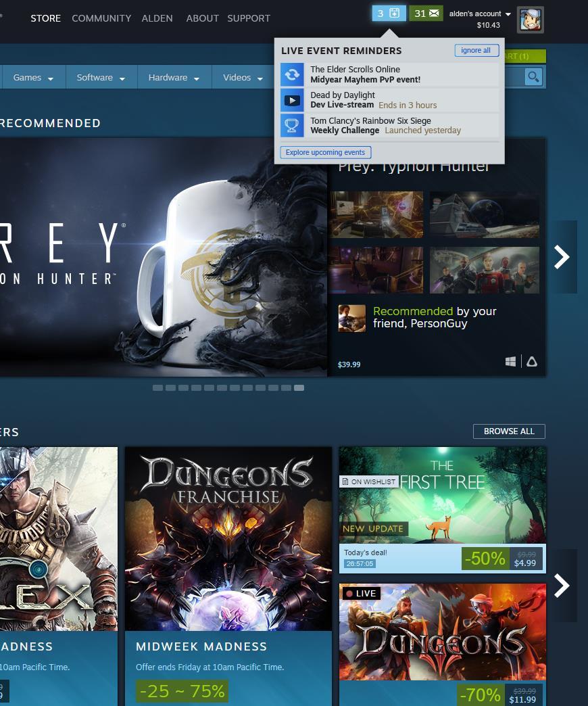Open Midyear Mayhem PvP event reminder
588x706 pixels.
point(389,74)
